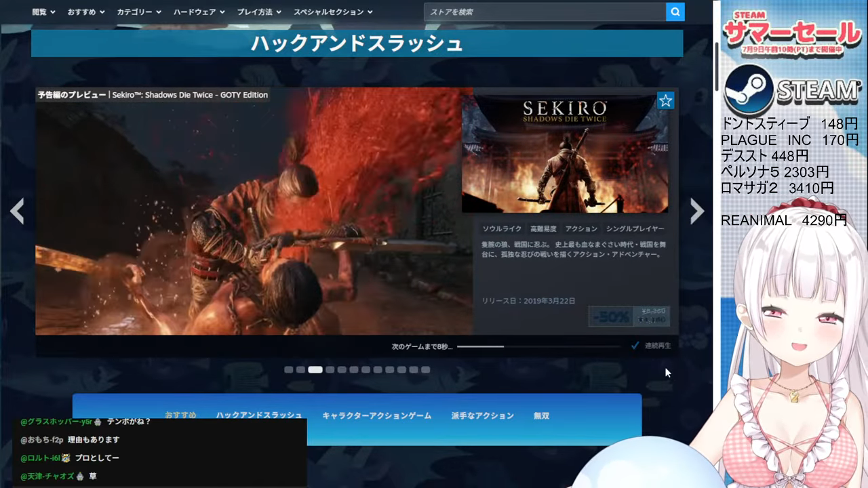Select the last carousel pagination dot

pos(426,369)
